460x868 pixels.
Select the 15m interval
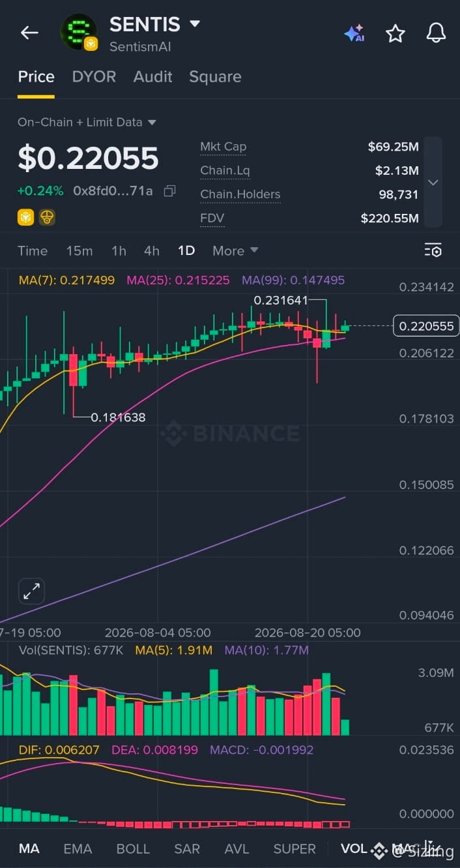pos(79,250)
